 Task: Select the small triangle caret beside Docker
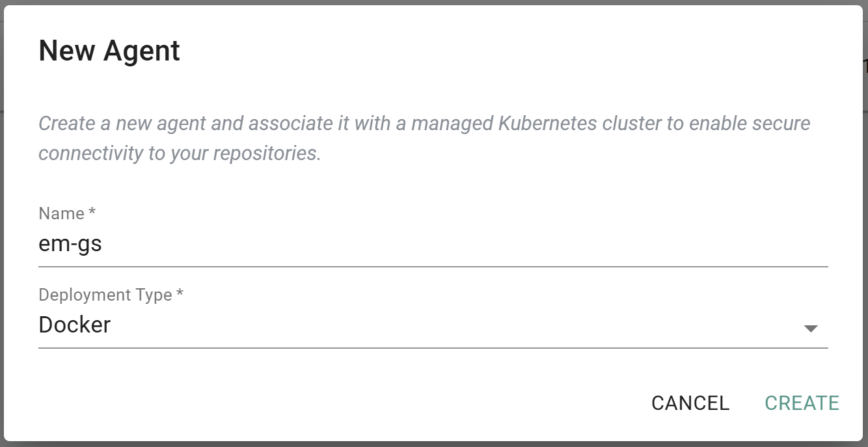point(810,329)
